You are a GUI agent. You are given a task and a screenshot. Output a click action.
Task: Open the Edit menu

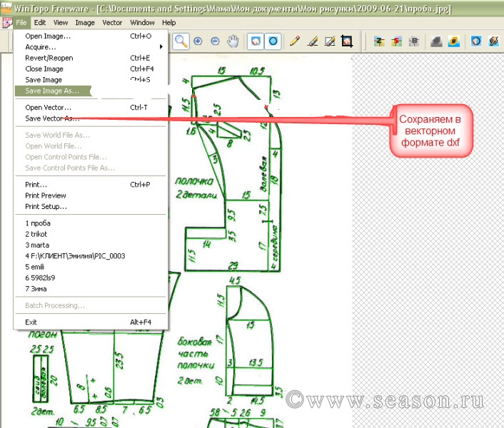pos(40,23)
